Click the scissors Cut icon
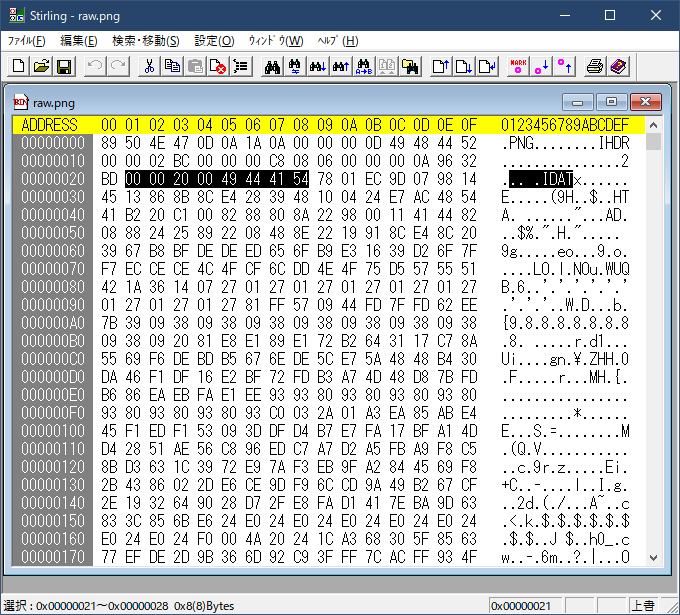Screen dimensions: 680x615 pos(149,67)
